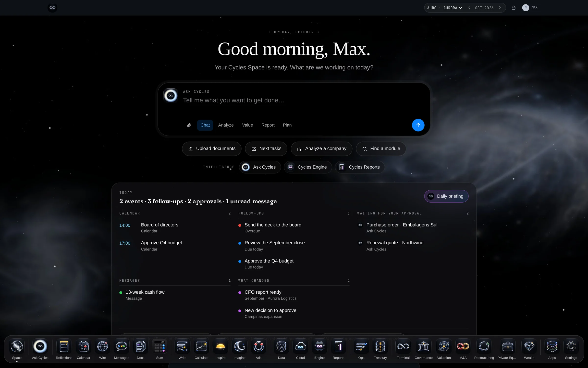Select the Chat mode tab
Image resolution: width=588 pixels, height=368 pixels.
tap(205, 125)
